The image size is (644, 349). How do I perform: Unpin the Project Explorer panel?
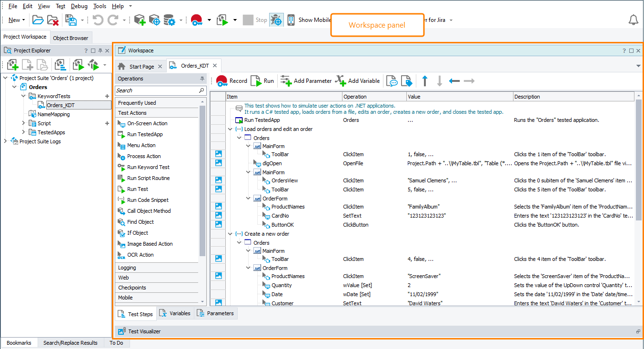coord(101,50)
